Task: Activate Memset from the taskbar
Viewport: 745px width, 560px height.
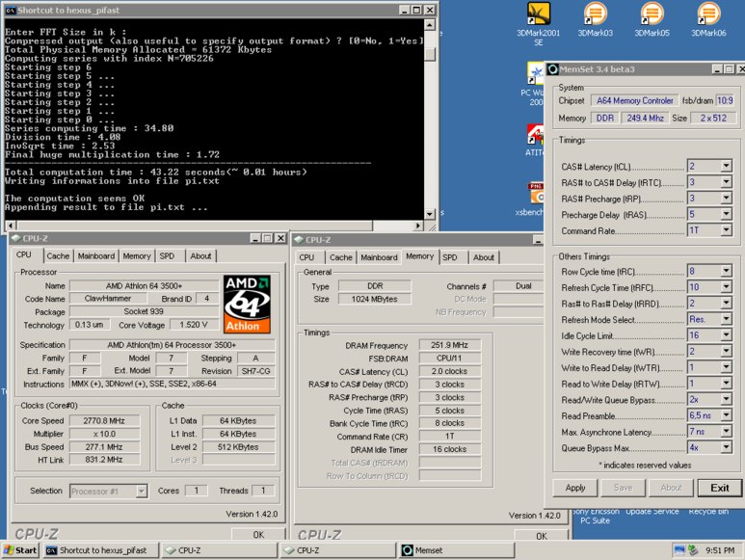Action: click(457, 550)
